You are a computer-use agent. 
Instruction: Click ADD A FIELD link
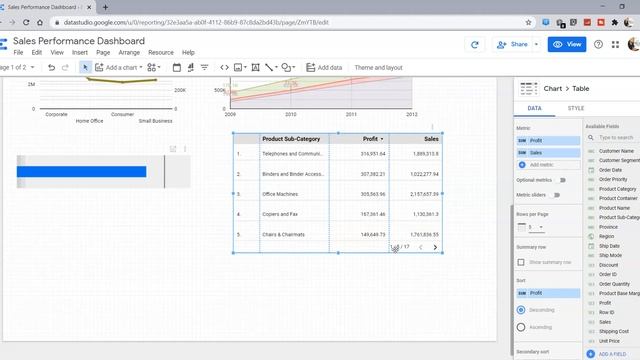(x=612, y=354)
